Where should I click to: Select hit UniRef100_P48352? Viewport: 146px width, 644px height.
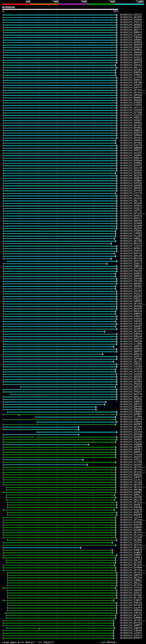(x=131, y=271)
